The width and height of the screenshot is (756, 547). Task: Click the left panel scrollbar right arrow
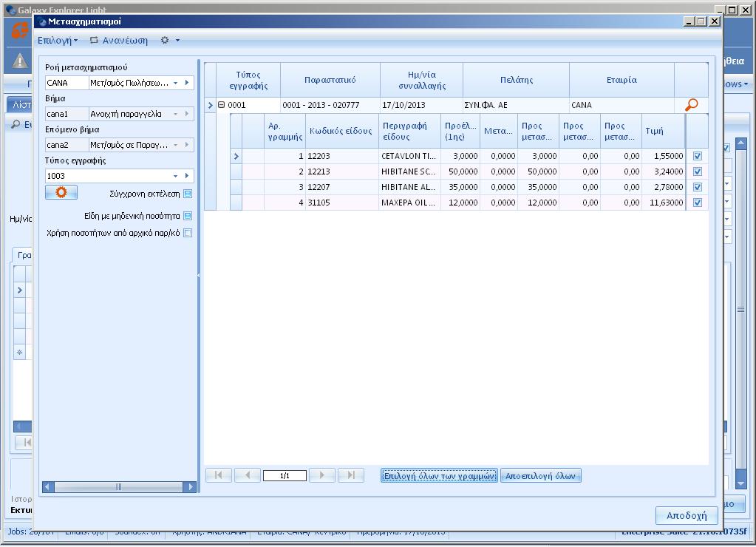click(x=190, y=486)
